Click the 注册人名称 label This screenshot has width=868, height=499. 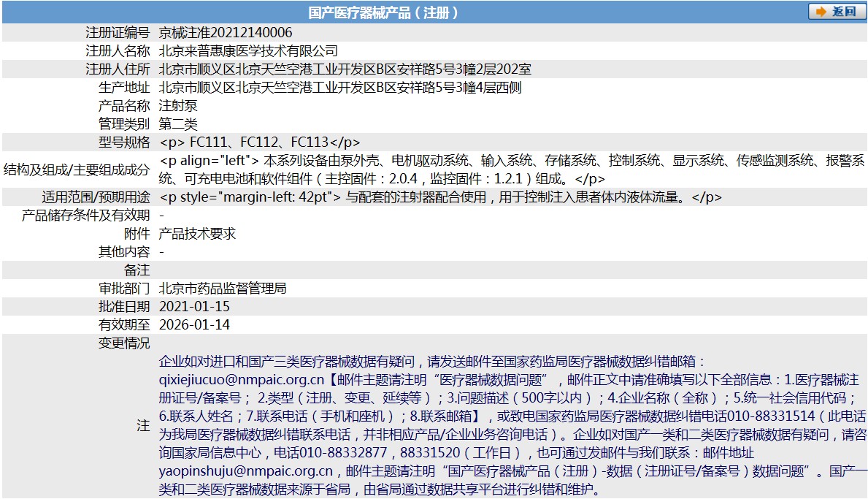click(x=118, y=51)
